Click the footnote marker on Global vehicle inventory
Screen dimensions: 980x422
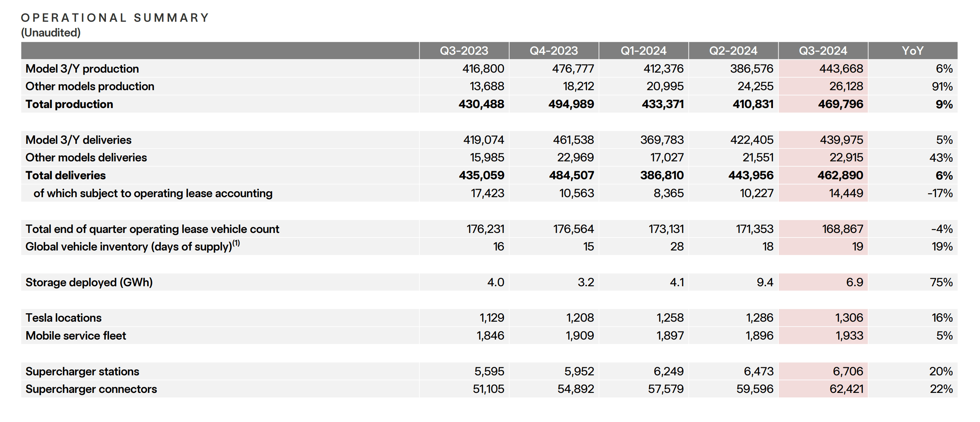tap(236, 242)
